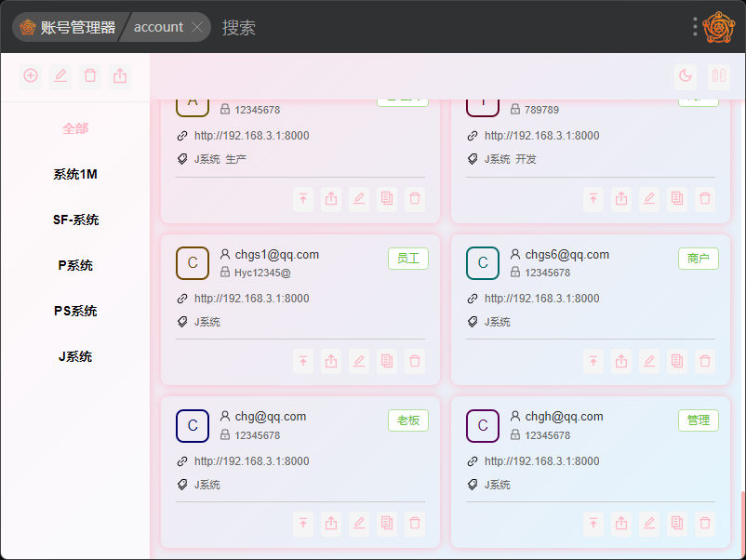Screen dimensions: 746x560
Task: Click the 开发 label tag
Action: click(526, 159)
